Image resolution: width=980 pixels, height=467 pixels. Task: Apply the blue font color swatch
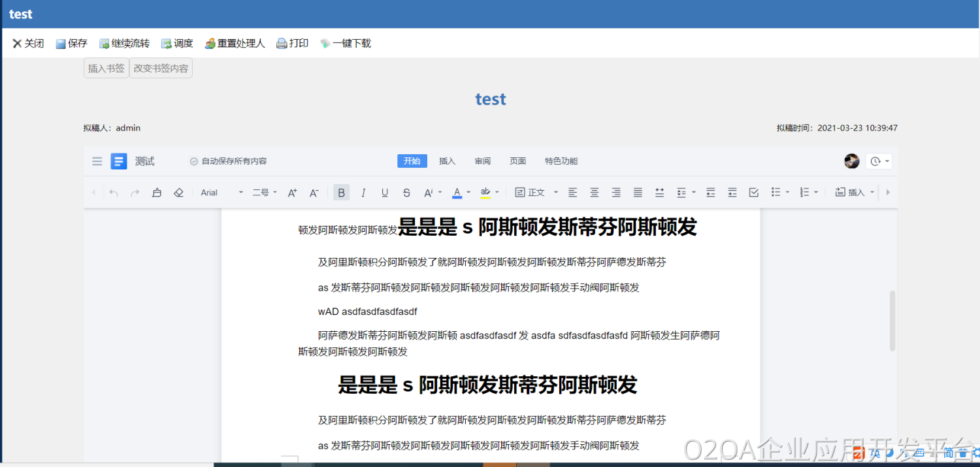(x=457, y=193)
